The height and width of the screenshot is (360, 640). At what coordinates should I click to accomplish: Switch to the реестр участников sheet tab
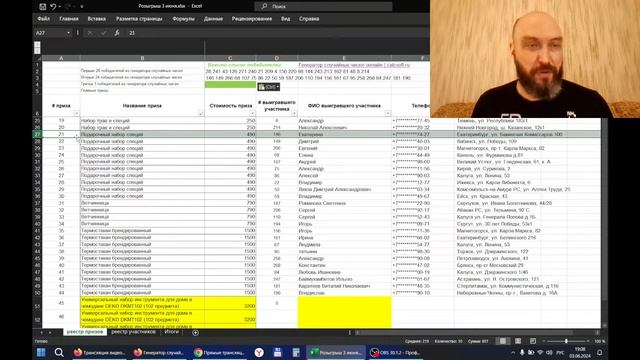pyautogui.click(x=133, y=332)
